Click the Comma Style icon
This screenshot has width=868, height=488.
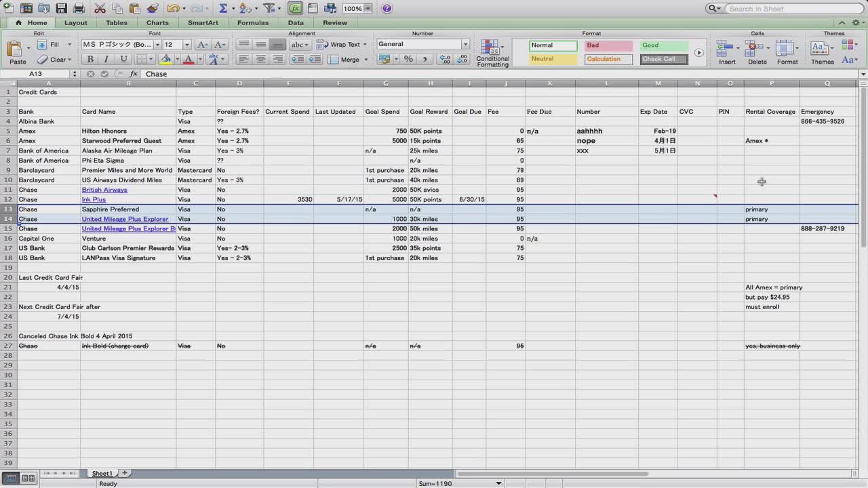[x=425, y=59]
